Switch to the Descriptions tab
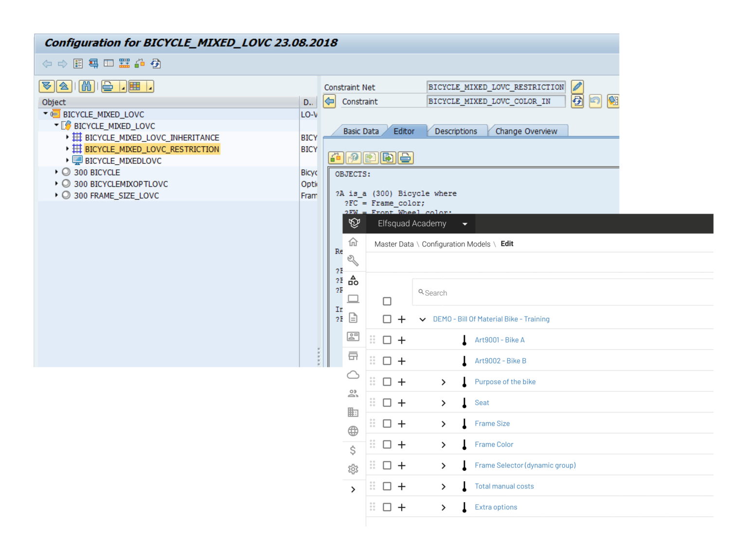Viewport: 747px width, 560px height. click(x=456, y=131)
